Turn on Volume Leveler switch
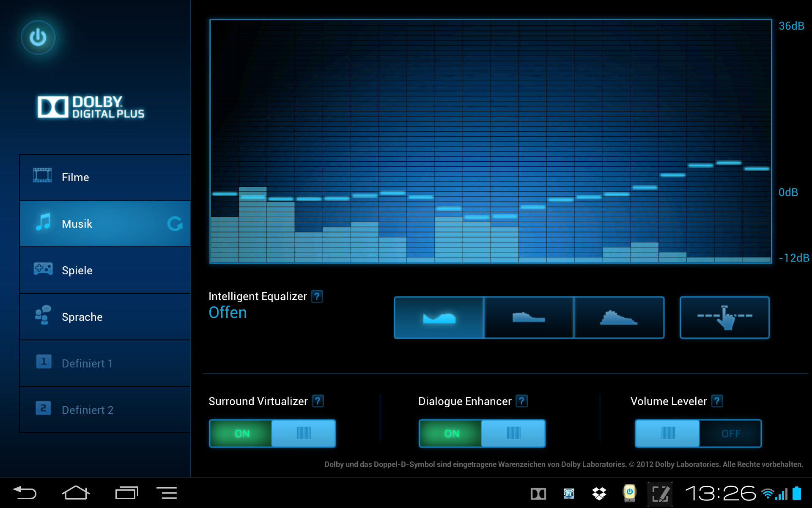This screenshot has width=812, height=508. (x=698, y=433)
